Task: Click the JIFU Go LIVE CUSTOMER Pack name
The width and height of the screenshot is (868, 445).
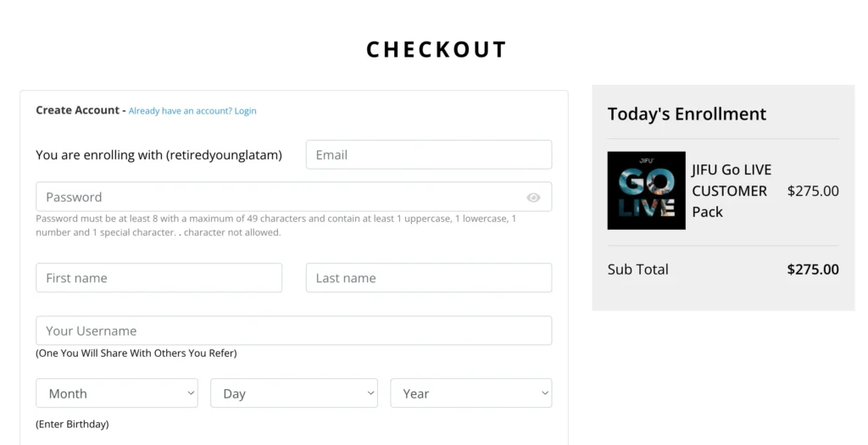Action: click(x=732, y=191)
